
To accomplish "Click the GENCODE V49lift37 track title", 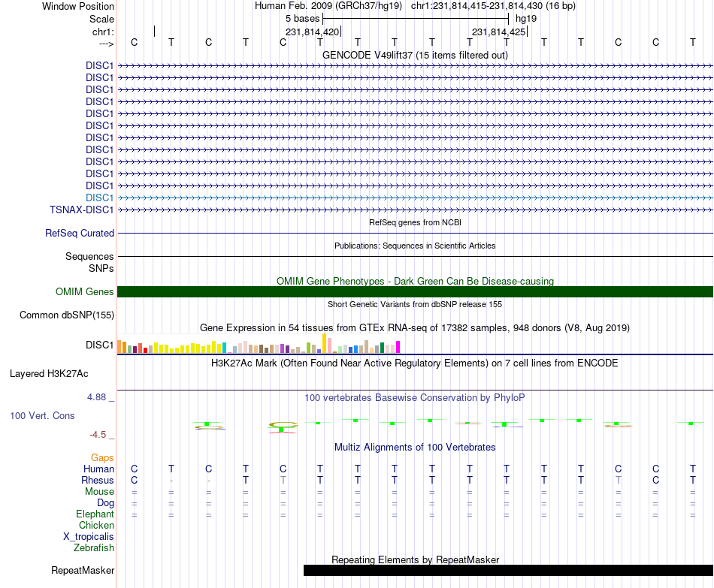I will tap(415, 55).
